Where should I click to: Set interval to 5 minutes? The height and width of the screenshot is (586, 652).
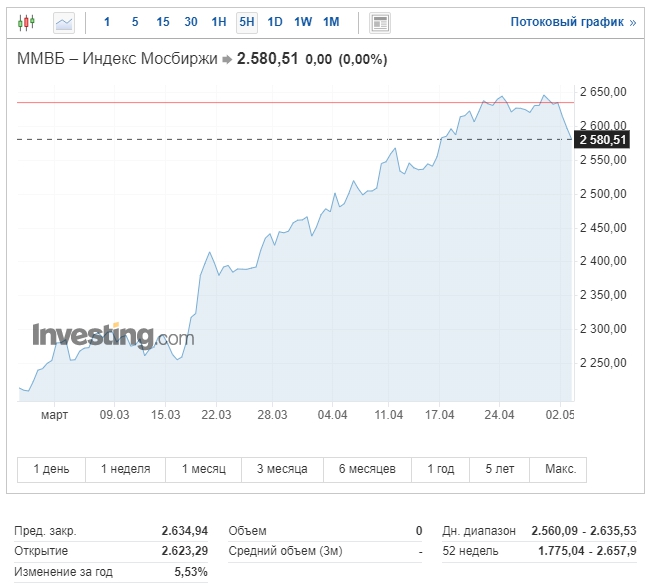pos(135,22)
